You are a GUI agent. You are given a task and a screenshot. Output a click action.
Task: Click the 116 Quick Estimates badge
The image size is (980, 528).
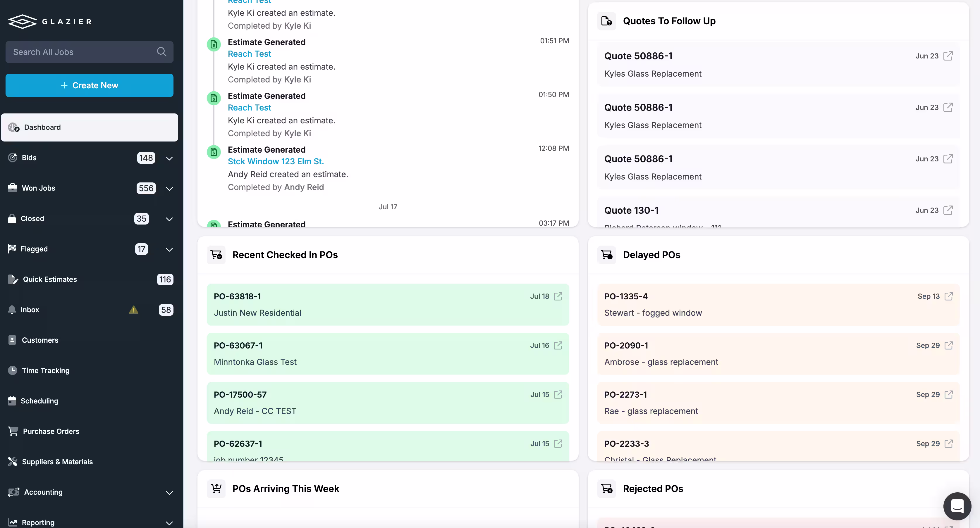[x=165, y=279]
